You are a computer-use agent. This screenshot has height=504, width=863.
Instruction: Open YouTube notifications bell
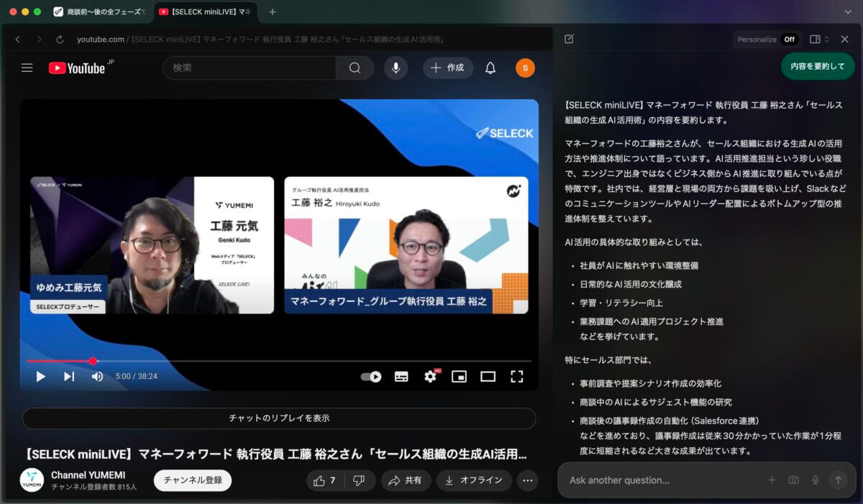tap(490, 68)
